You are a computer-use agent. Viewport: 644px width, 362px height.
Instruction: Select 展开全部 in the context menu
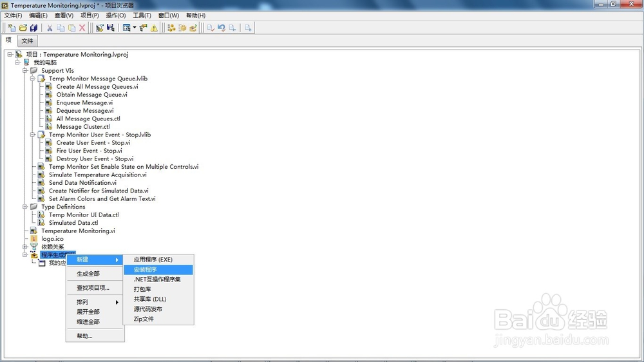coord(95,312)
